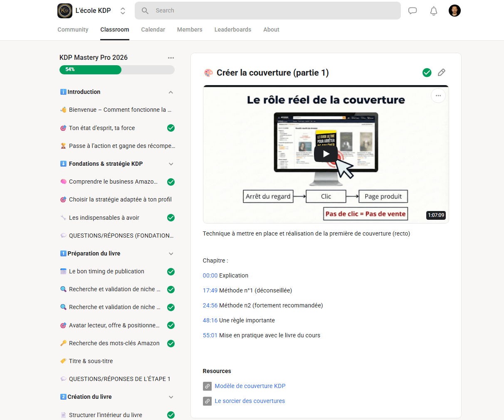Jump to 00:00 Explication timestamp
Image resolution: width=504 pixels, height=420 pixels.
point(210,275)
